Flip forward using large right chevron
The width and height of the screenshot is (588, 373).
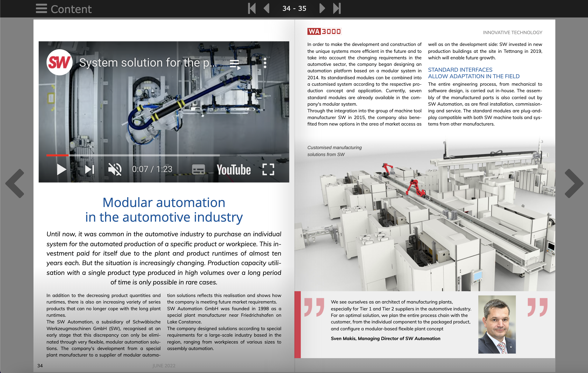click(x=574, y=183)
